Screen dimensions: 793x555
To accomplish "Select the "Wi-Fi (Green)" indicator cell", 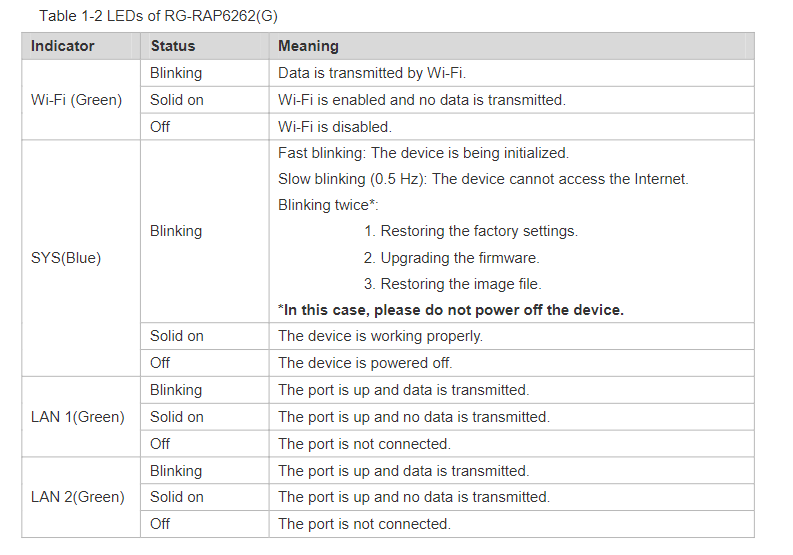I will tap(77, 100).
